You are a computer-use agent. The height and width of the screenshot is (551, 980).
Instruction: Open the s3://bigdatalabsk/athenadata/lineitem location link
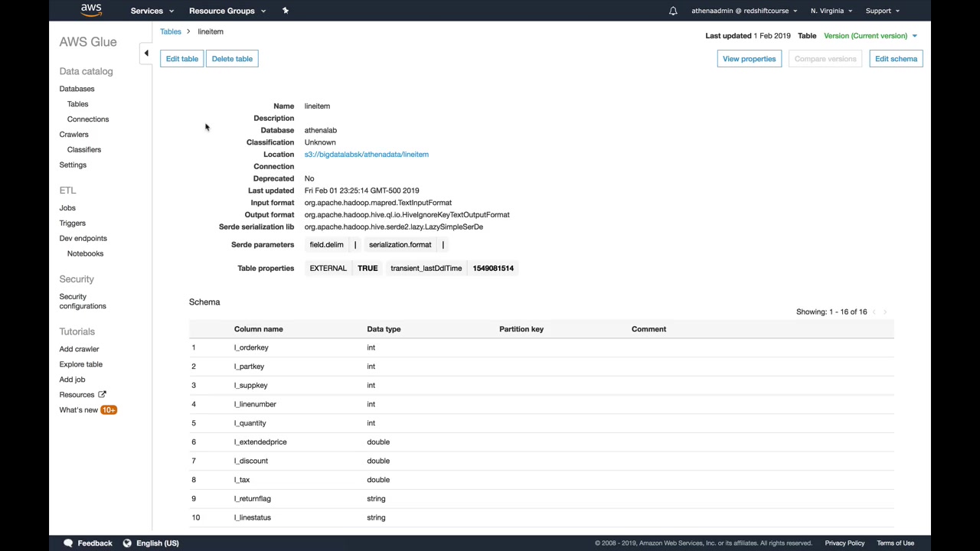point(366,155)
